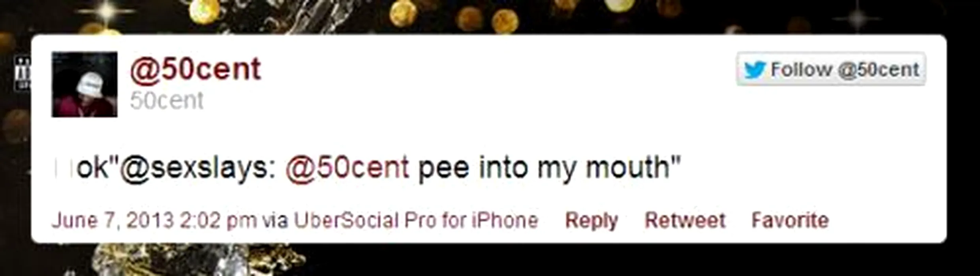Screen dimensions: 980x276
Task: Open the 50cent profile avatar picture
Action: (x=84, y=84)
